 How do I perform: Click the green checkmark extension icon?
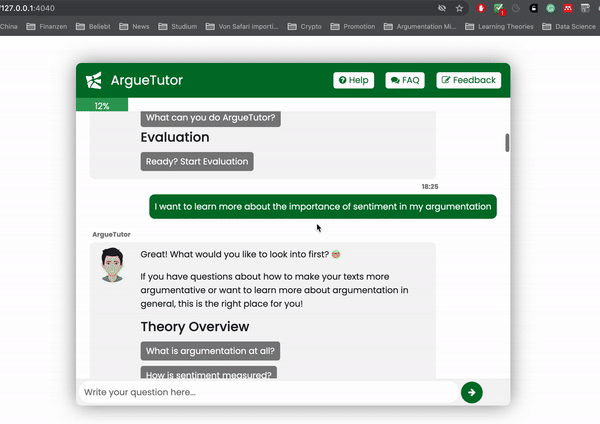[498, 8]
